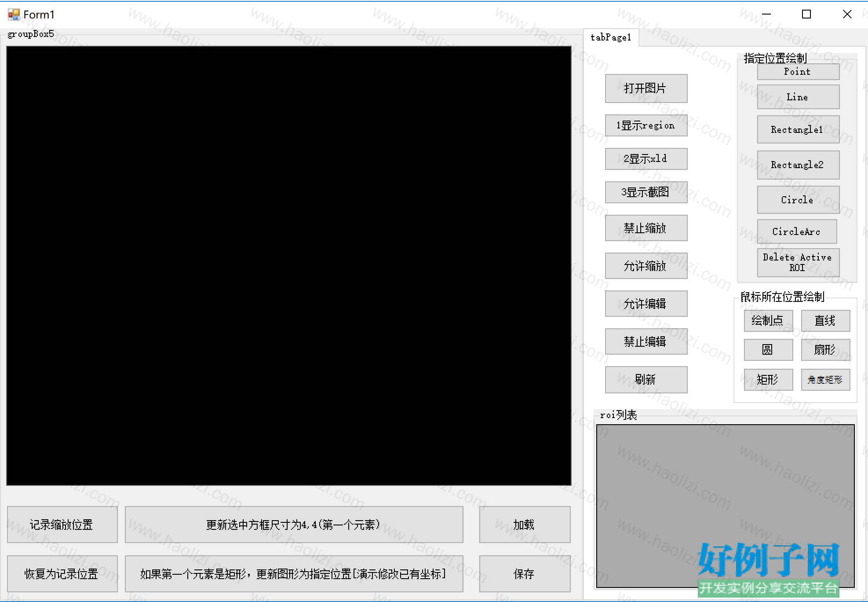Click the 加载 load button
This screenshot has width=868, height=602.
pyautogui.click(x=525, y=525)
